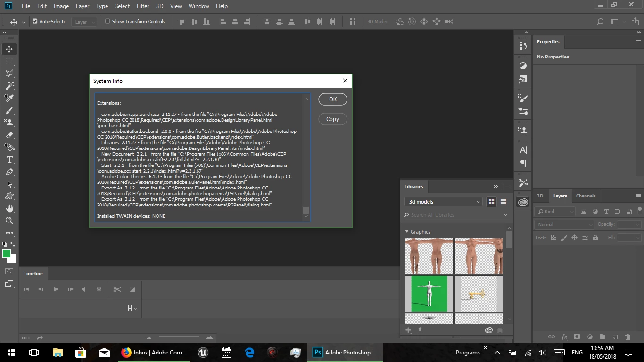Switch to the 3D panel tab
644x362 pixels.
[x=540, y=196]
